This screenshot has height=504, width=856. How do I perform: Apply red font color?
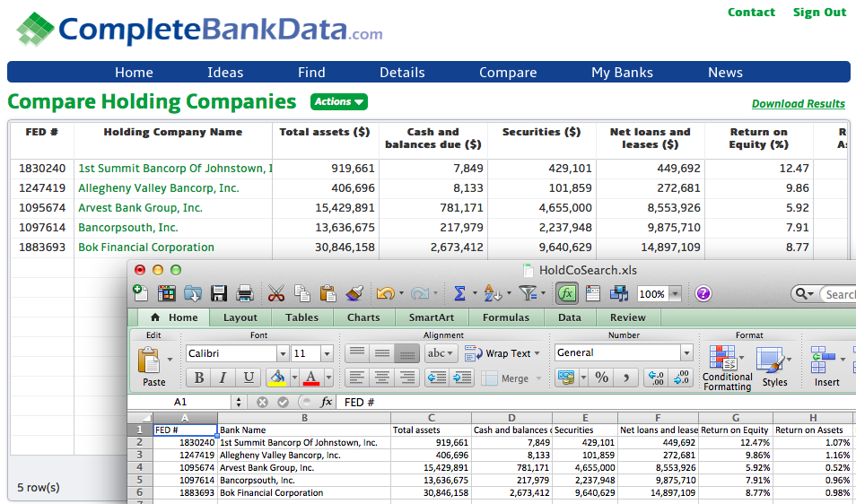pyautogui.click(x=311, y=378)
